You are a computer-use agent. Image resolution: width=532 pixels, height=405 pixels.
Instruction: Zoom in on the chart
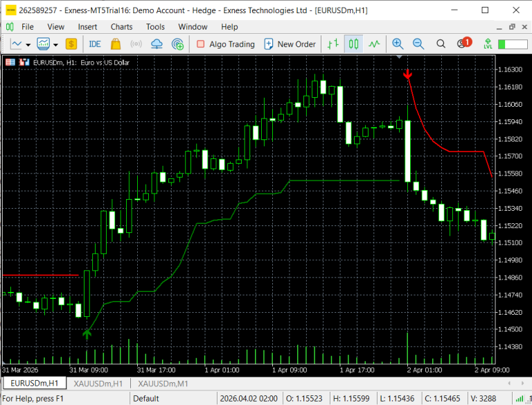pos(398,44)
